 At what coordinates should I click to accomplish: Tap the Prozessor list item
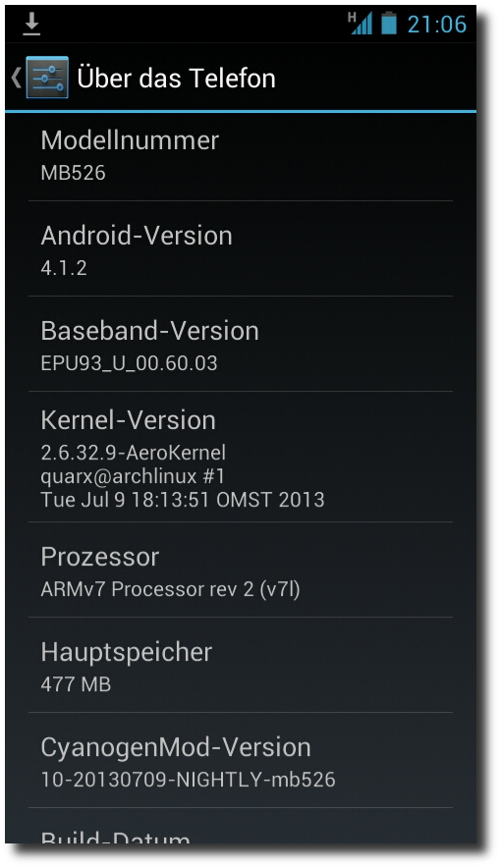(x=241, y=570)
